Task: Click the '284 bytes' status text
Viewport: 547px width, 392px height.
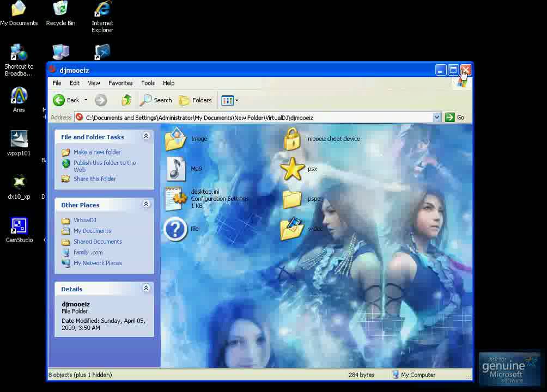Action: coord(361,375)
